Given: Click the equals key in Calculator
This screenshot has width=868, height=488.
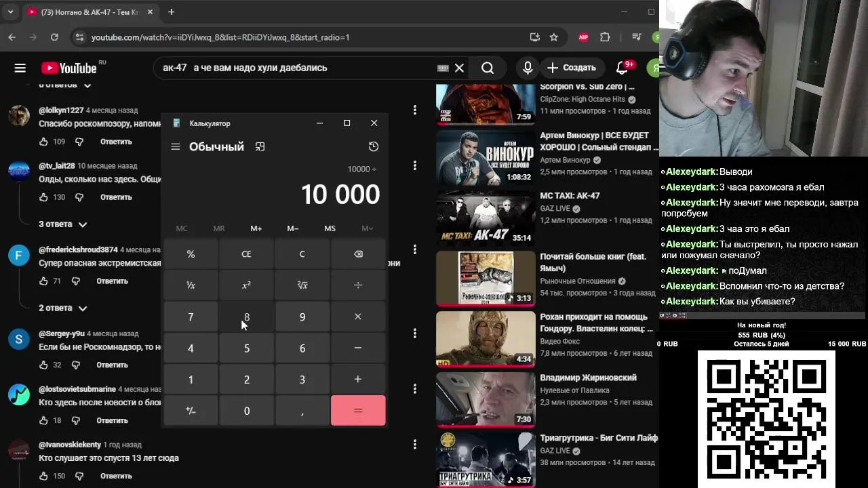Looking at the screenshot, I should pyautogui.click(x=358, y=411).
